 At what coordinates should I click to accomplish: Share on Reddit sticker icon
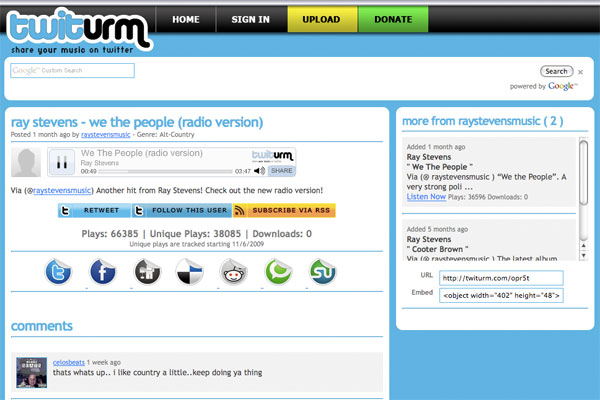pyautogui.click(x=233, y=272)
